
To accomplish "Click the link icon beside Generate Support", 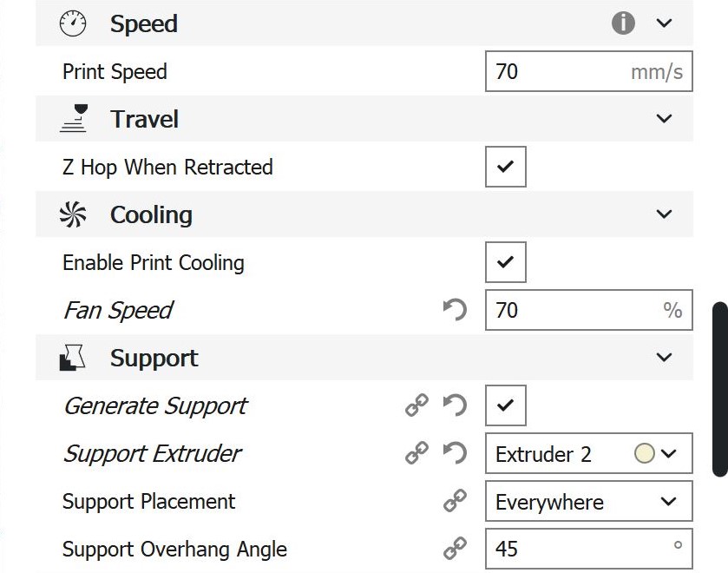I will tap(417, 405).
